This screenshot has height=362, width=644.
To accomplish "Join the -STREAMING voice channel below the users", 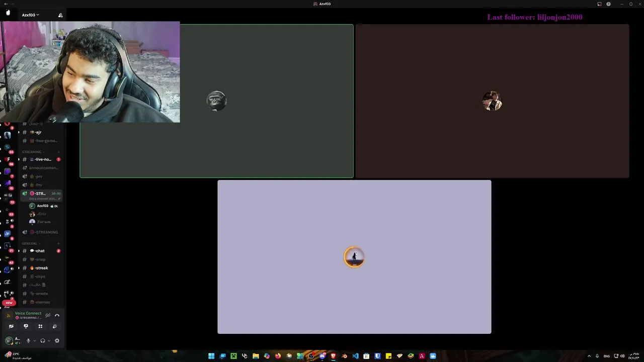I will [x=40, y=232].
